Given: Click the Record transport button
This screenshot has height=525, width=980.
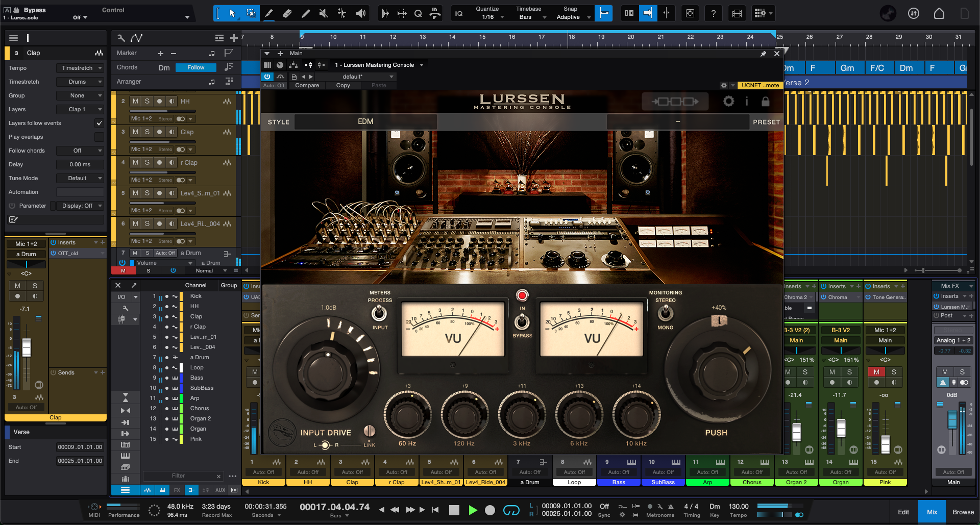Looking at the screenshot, I should (490, 510).
